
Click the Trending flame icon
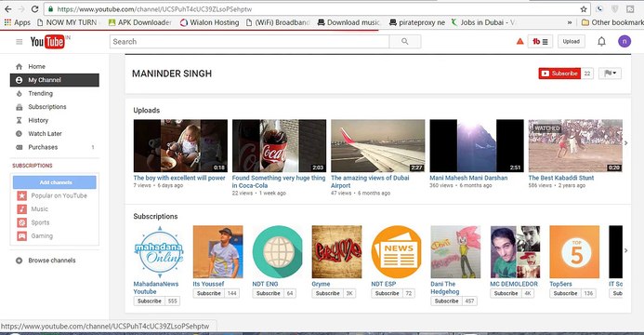(19, 93)
